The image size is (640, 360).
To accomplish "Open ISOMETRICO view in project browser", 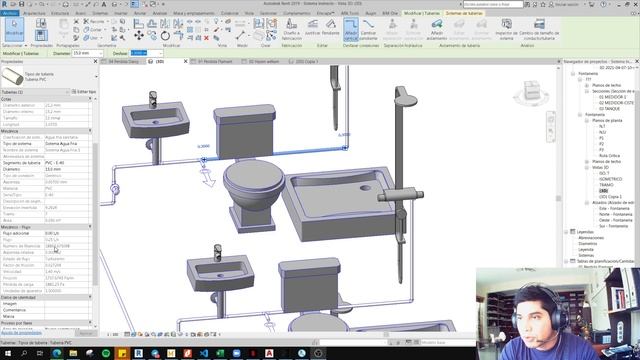I will pyautogui.click(x=610, y=179).
